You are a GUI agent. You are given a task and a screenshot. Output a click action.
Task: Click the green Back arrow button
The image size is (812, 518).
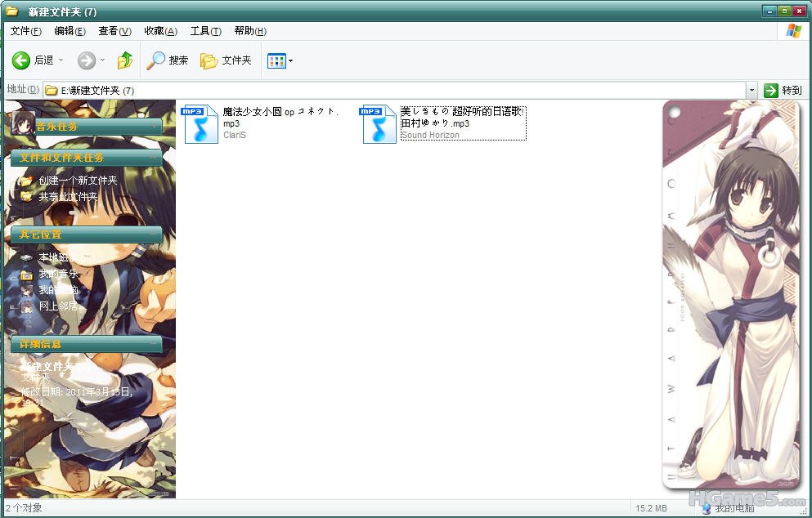point(21,60)
